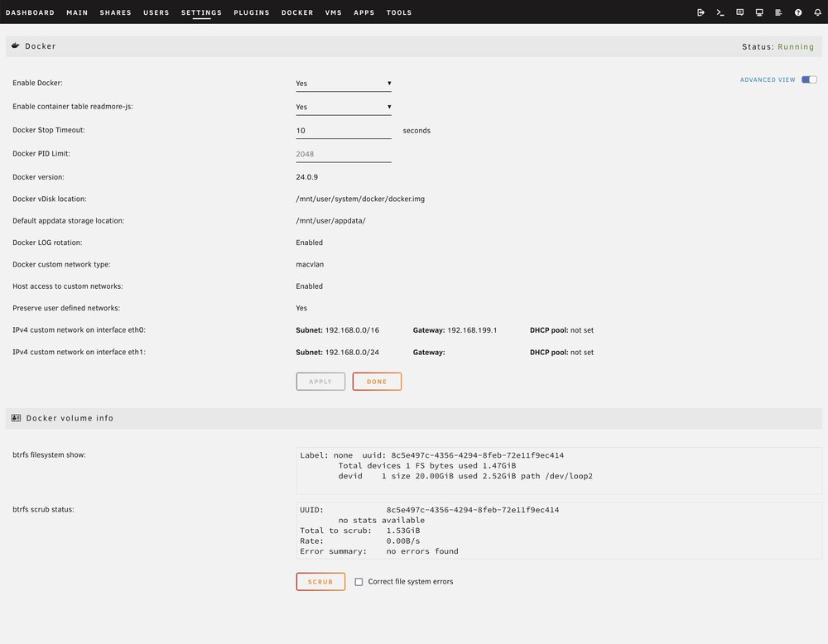The width and height of the screenshot is (828, 644).
Task: Click the Advanced View label
Action: pos(768,79)
